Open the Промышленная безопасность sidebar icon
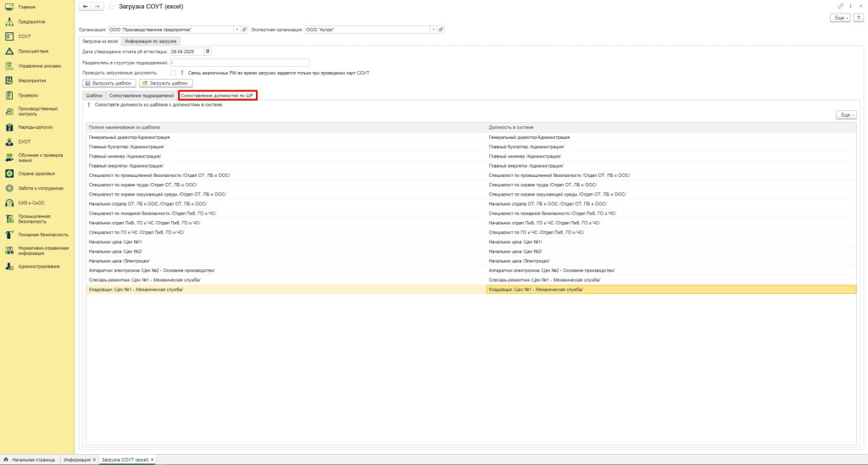This screenshot has height=465, width=868. point(9,219)
